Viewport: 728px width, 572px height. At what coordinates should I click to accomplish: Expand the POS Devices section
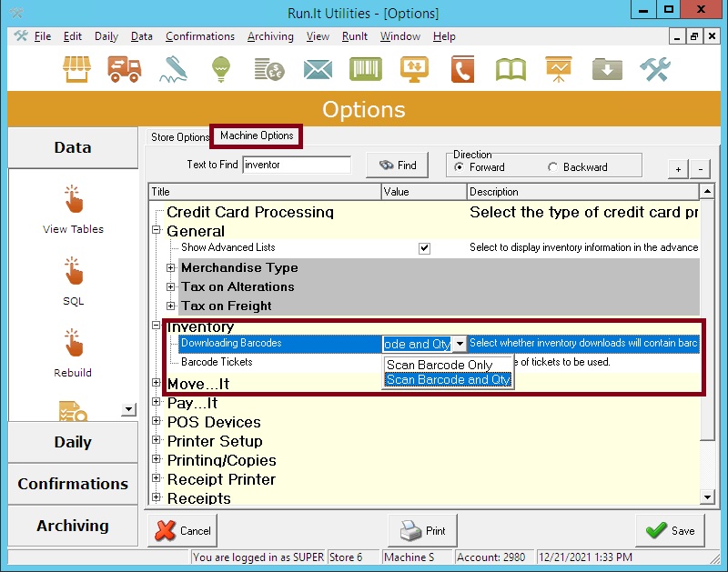pos(157,421)
